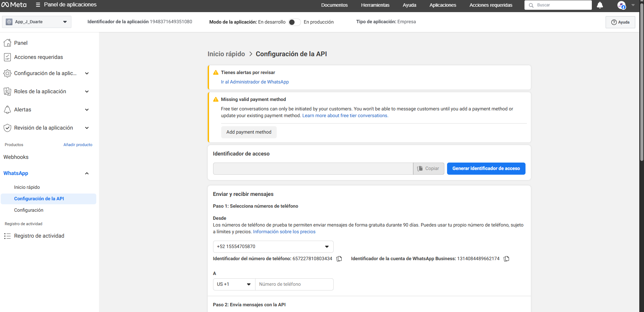The image size is (644, 312).
Task: Open Herramientas in the top menu
Action: coord(375,5)
